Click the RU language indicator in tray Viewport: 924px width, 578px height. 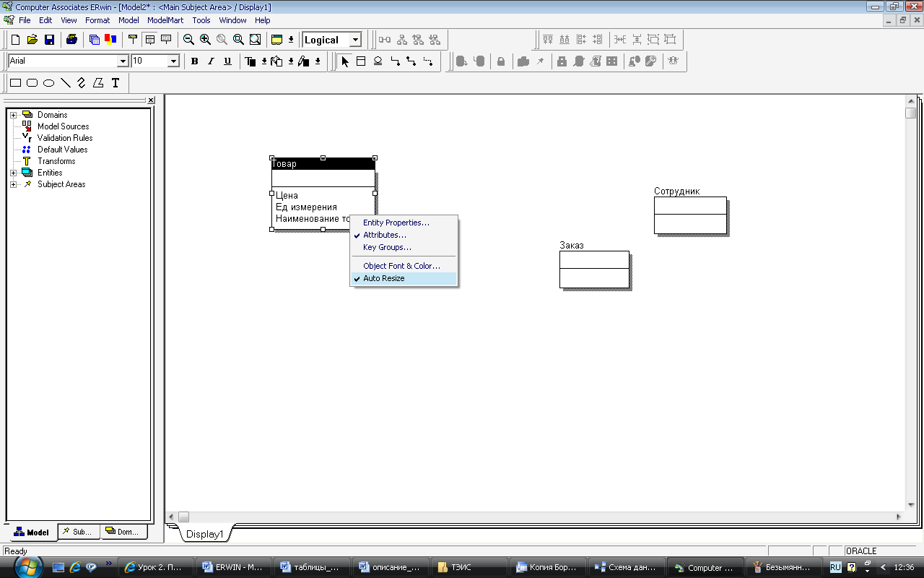coord(835,568)
